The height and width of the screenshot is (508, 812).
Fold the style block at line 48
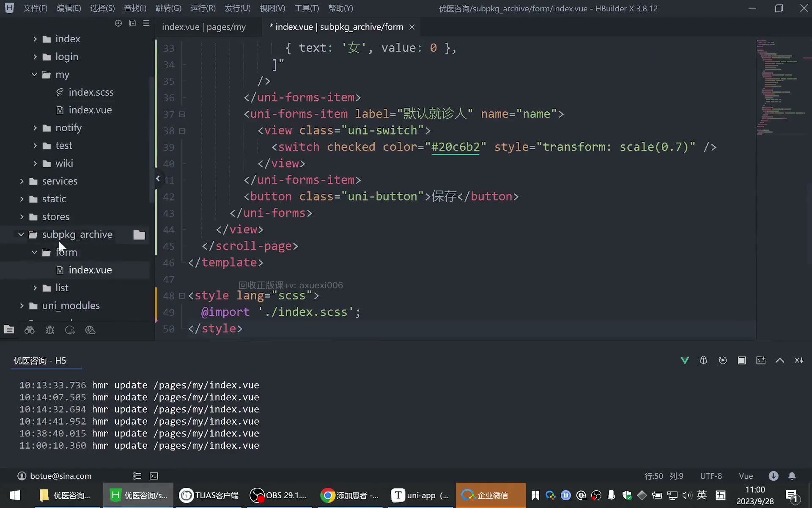point(182,296)
